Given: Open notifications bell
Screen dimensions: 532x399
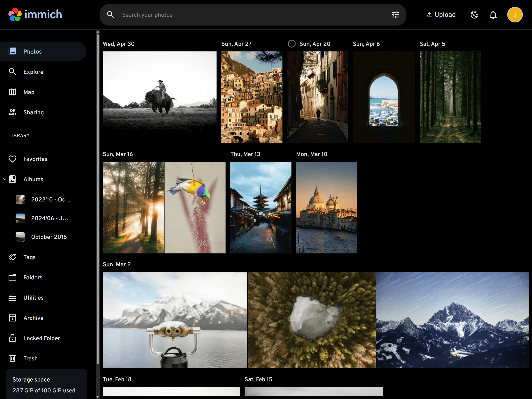Looking at the screenshot, I should 493,15.
